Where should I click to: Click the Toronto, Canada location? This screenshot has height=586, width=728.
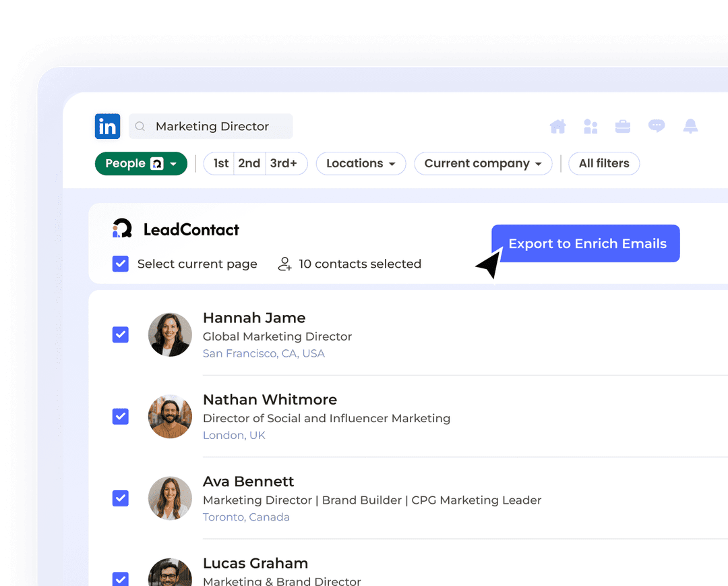coord(246,517)
